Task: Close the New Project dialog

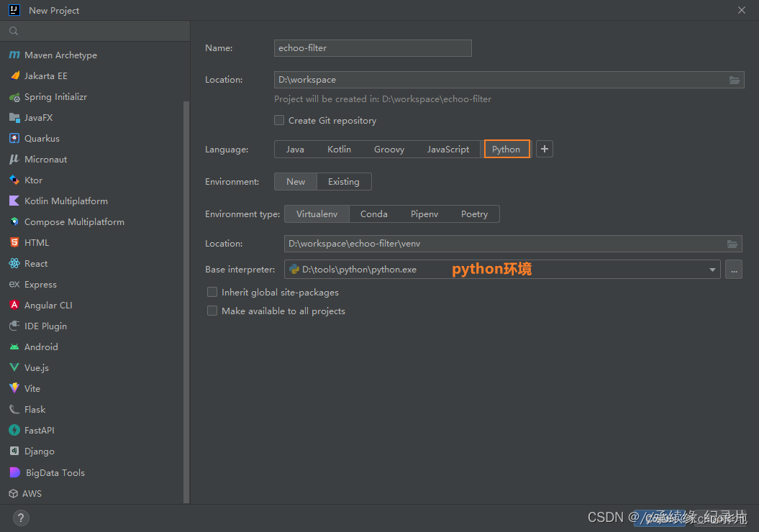Action: pyautogui.click(x=742, y=10)
